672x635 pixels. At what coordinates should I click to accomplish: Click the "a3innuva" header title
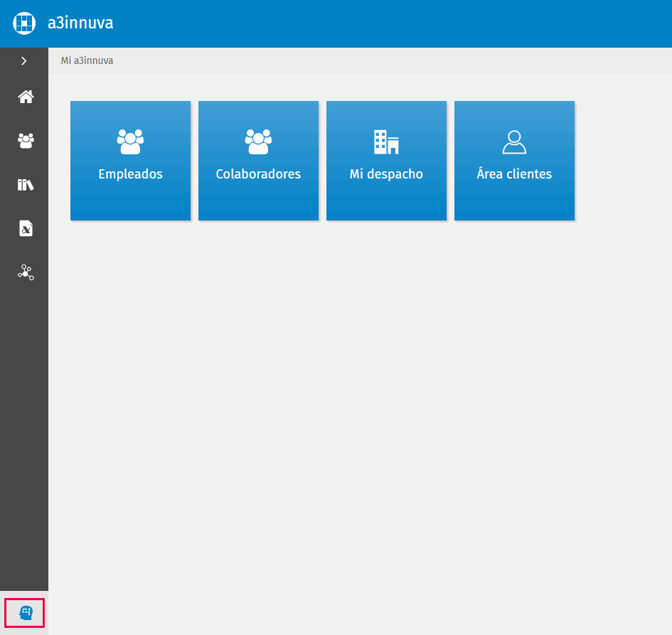80,23
